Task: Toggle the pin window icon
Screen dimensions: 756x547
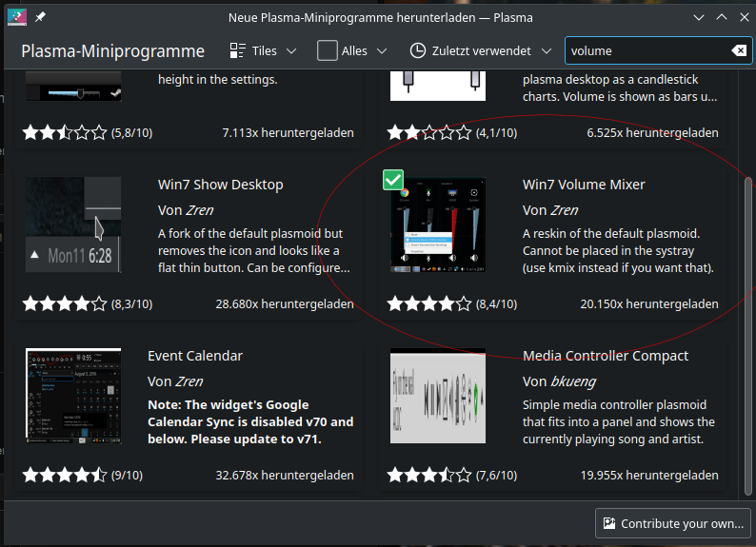Action: point(40,17)
